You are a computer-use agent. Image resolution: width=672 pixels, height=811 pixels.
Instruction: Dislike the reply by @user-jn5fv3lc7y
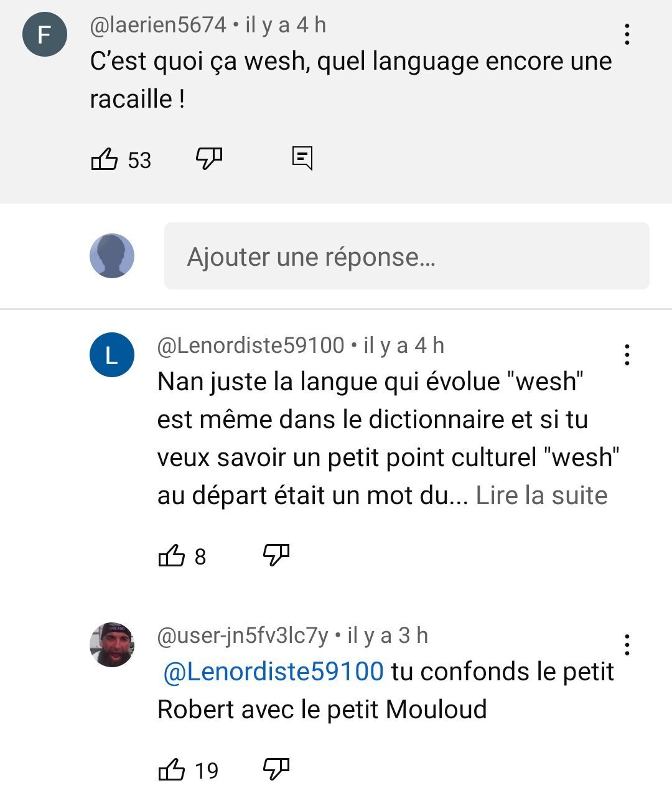click(276, 770)
